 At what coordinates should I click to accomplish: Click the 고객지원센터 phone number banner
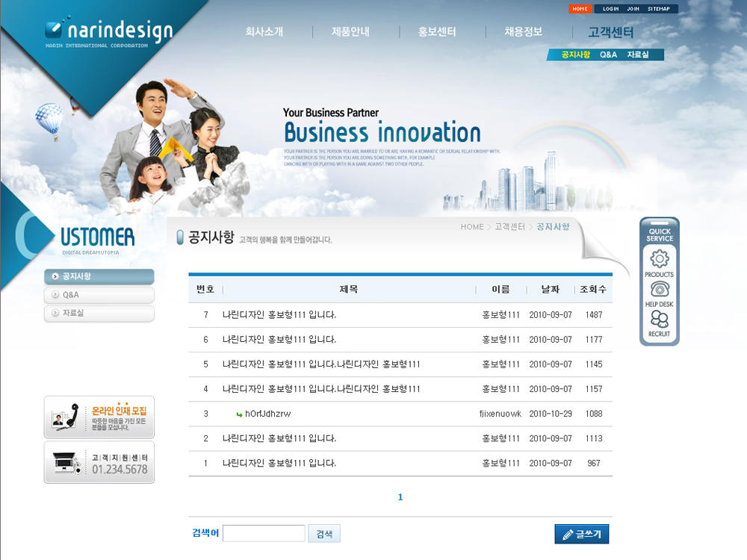[99, 462]
